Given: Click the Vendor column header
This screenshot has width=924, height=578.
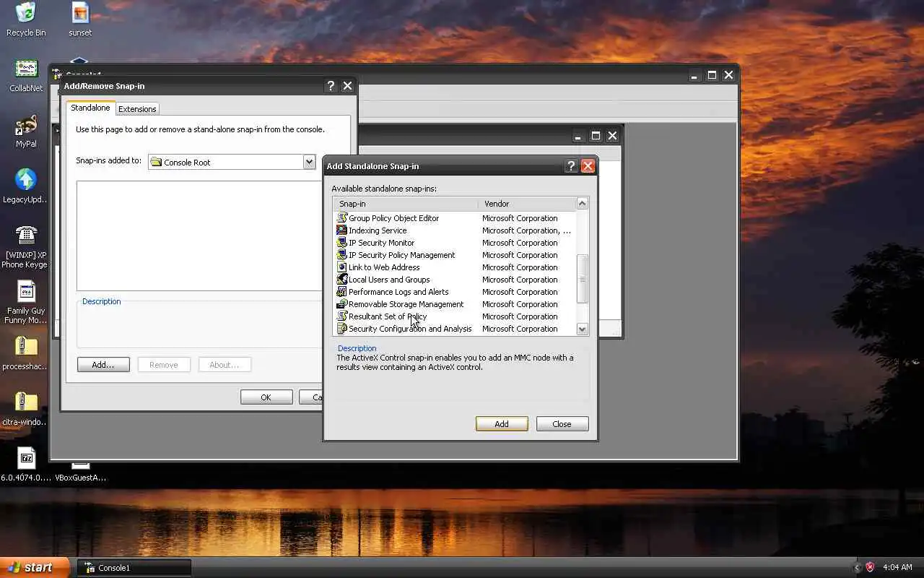Looking at the screenshot, I should click(527, 204).
